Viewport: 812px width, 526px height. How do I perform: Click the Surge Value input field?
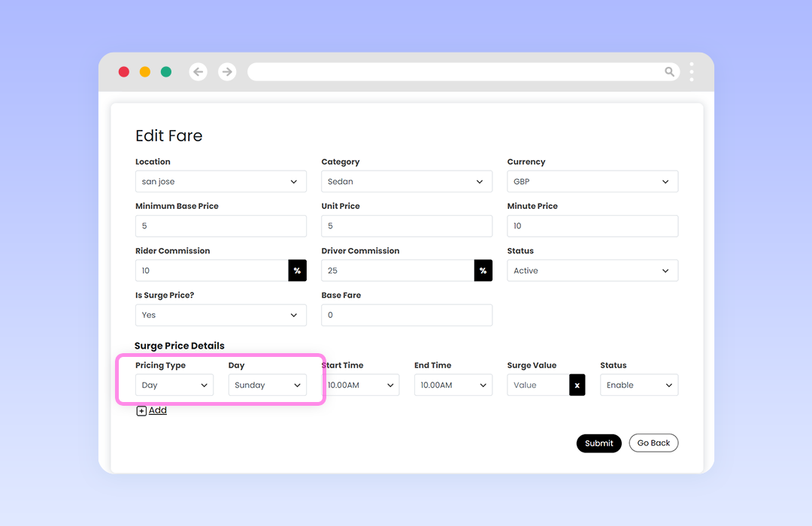tap(538, 385)
